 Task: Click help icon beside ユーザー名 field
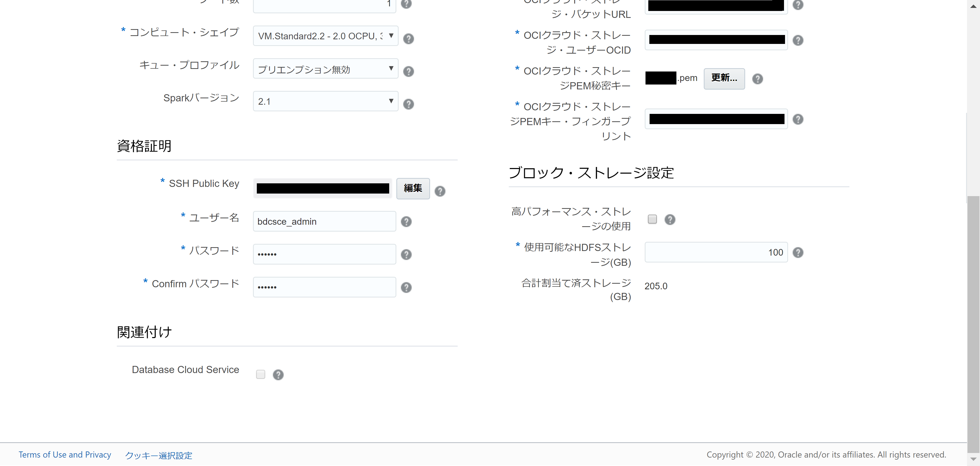tap(406, 221)
